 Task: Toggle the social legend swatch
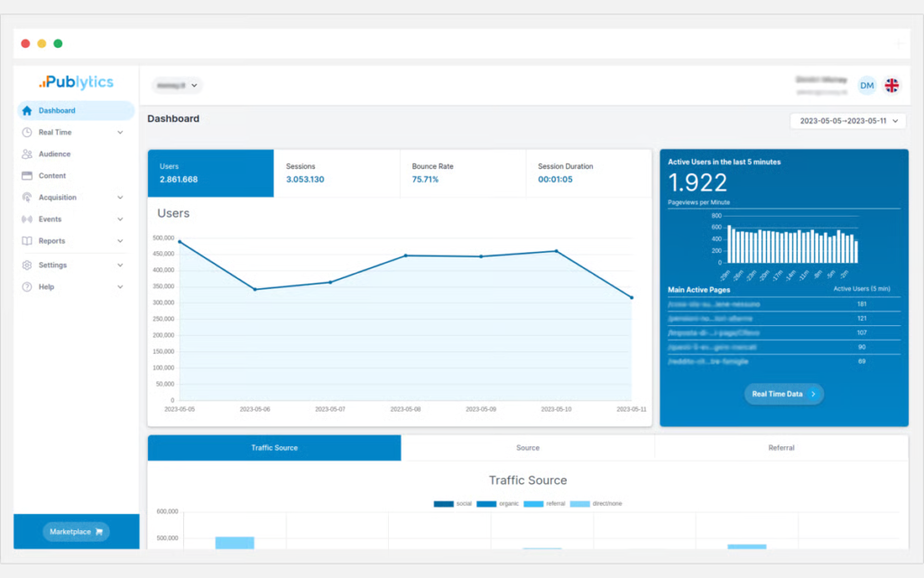pyautogui.click(x=443, y=504)
